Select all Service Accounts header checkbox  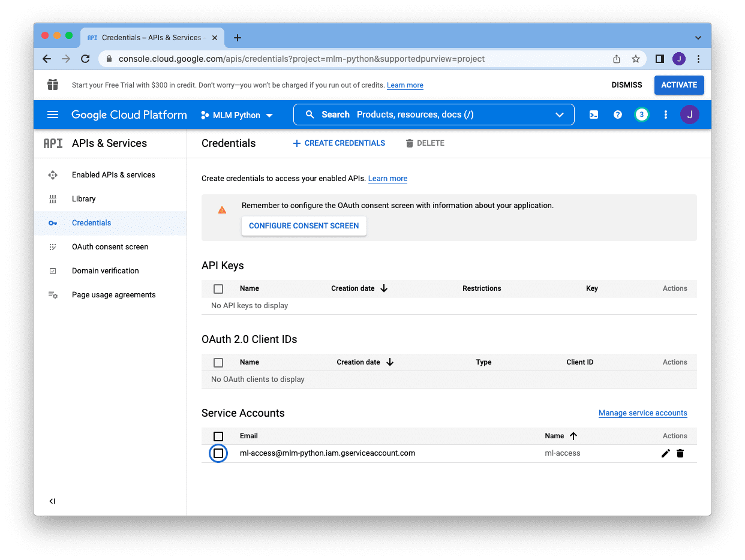(218, 436)
